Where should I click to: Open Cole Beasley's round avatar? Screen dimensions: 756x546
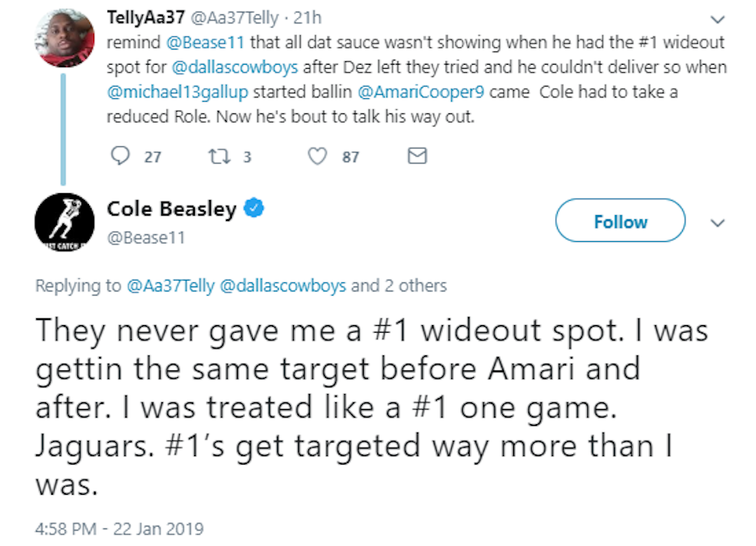pos(64,223)
